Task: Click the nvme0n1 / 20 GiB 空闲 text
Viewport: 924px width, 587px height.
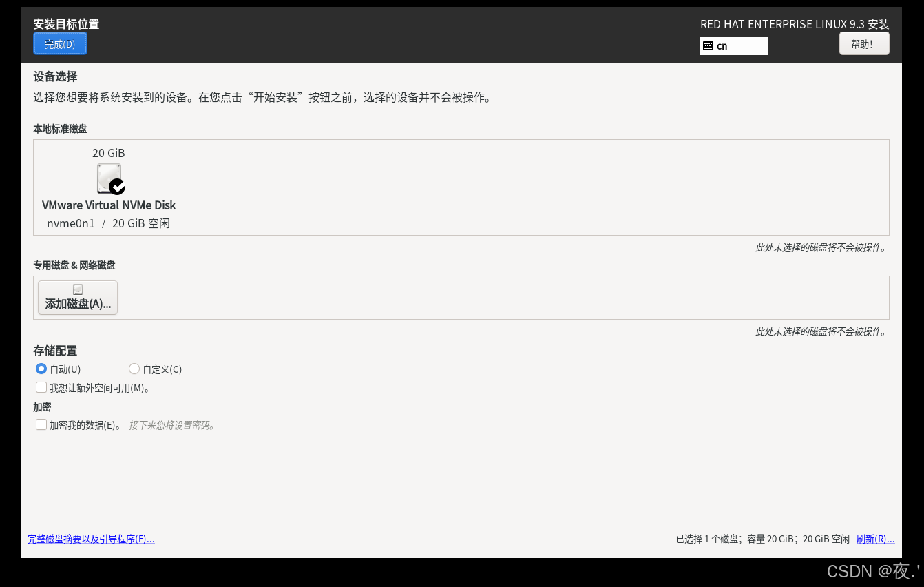Action: 108,223
